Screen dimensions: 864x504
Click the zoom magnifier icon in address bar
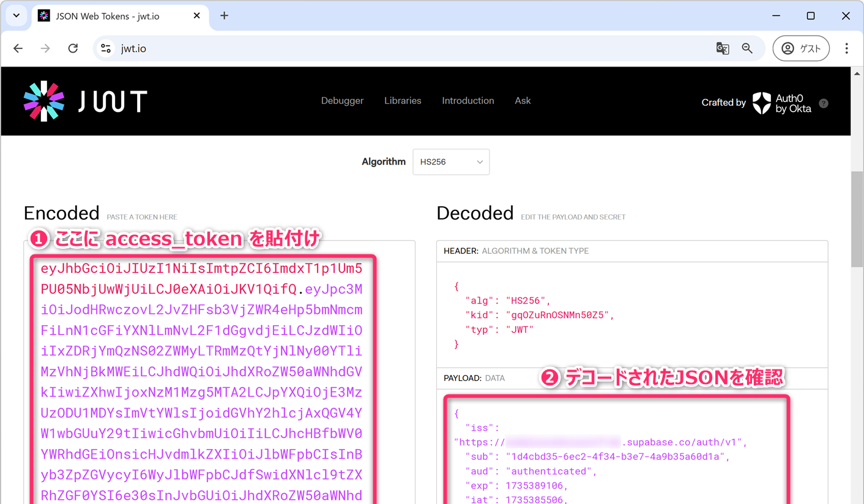pyautogui.click(x=747, y=48)
